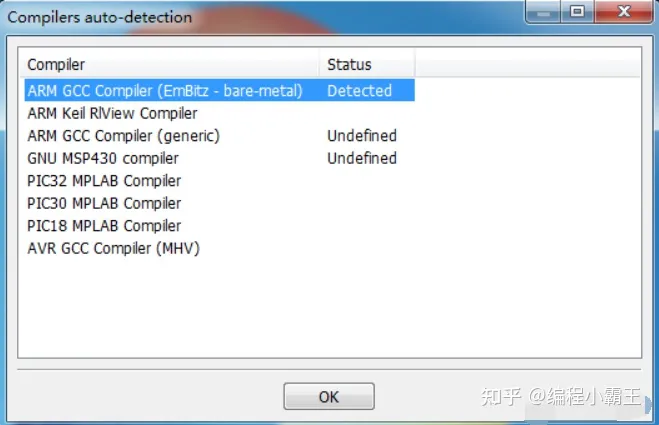The width and height of the screenshot is (659, 425).
Task: Select AVR GCC Compiler (MHV) row
Action: pyautogui.click(x=113, y=248)
